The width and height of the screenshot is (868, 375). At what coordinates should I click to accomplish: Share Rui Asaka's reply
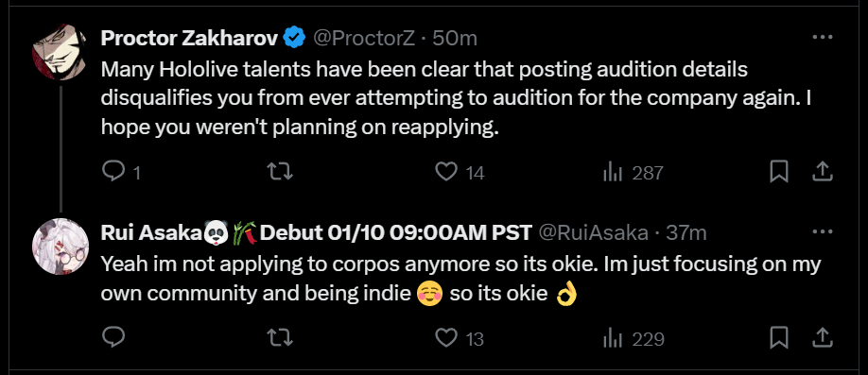click(823, 338)
